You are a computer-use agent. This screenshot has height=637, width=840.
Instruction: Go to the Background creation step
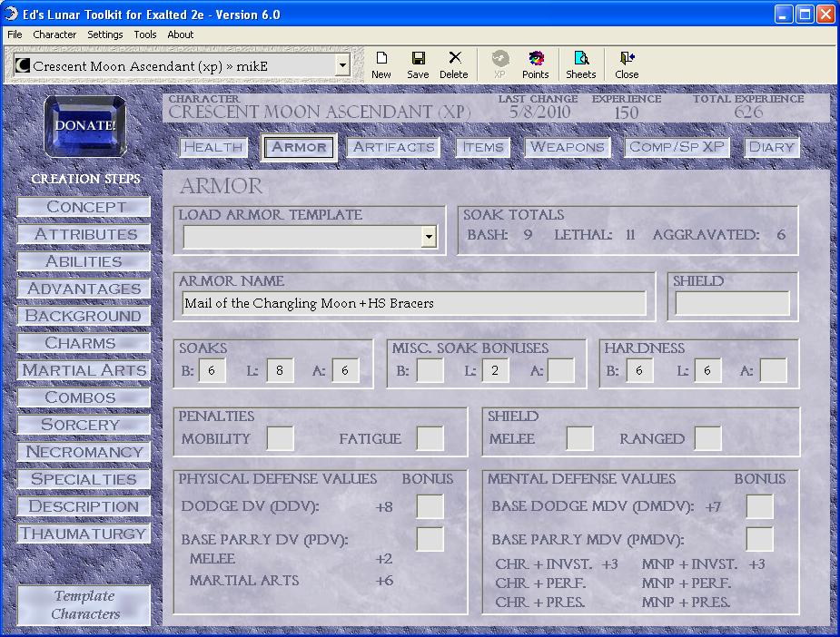tap(84, 316)
